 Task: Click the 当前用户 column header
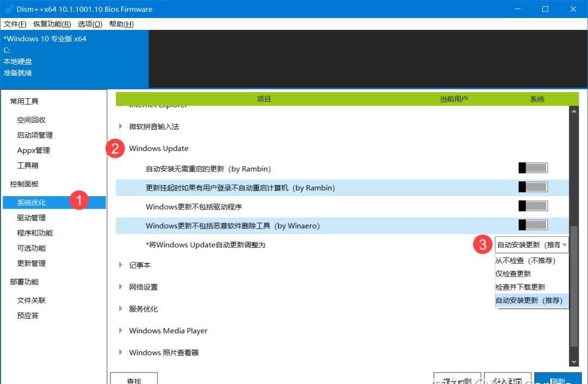point(454,99)
